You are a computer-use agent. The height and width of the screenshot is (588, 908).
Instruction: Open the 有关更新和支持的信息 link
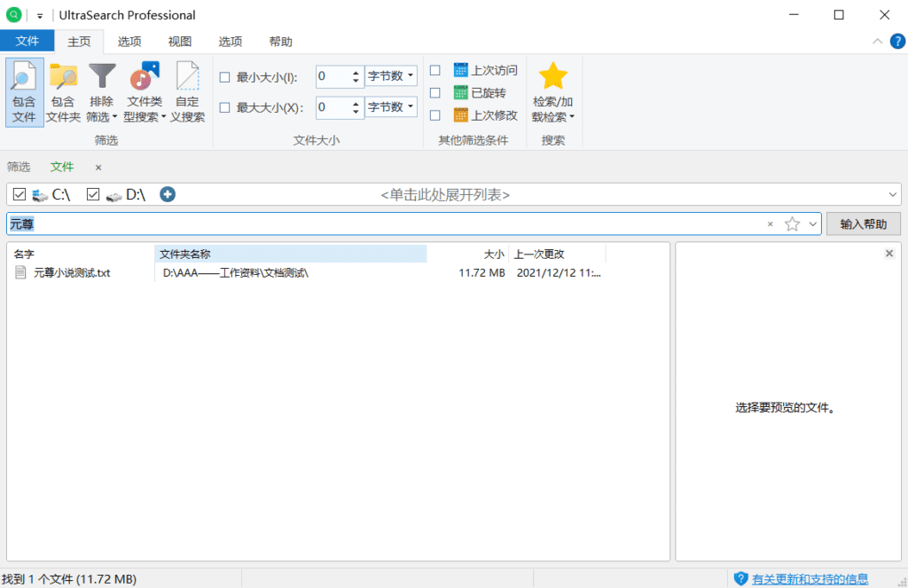[810, 579]
